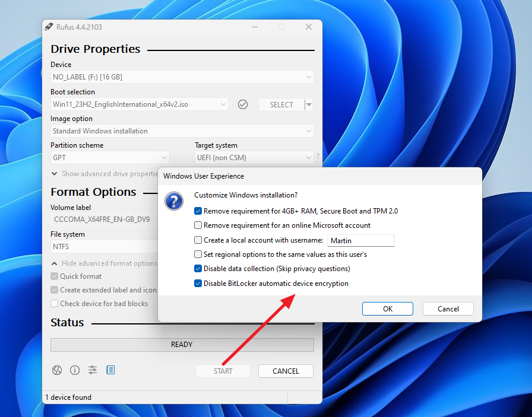Click the Rufus icon in the title bar

[x=49, y=27]
